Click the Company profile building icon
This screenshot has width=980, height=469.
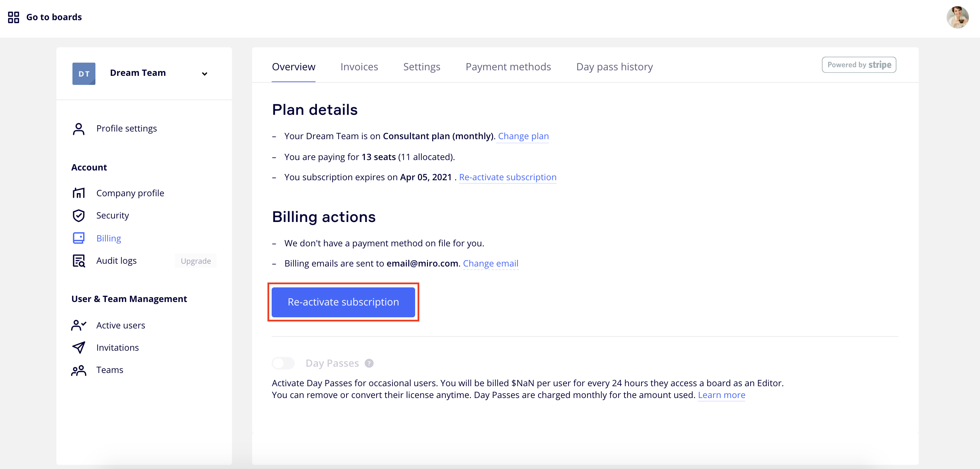(x=78, y=193)
